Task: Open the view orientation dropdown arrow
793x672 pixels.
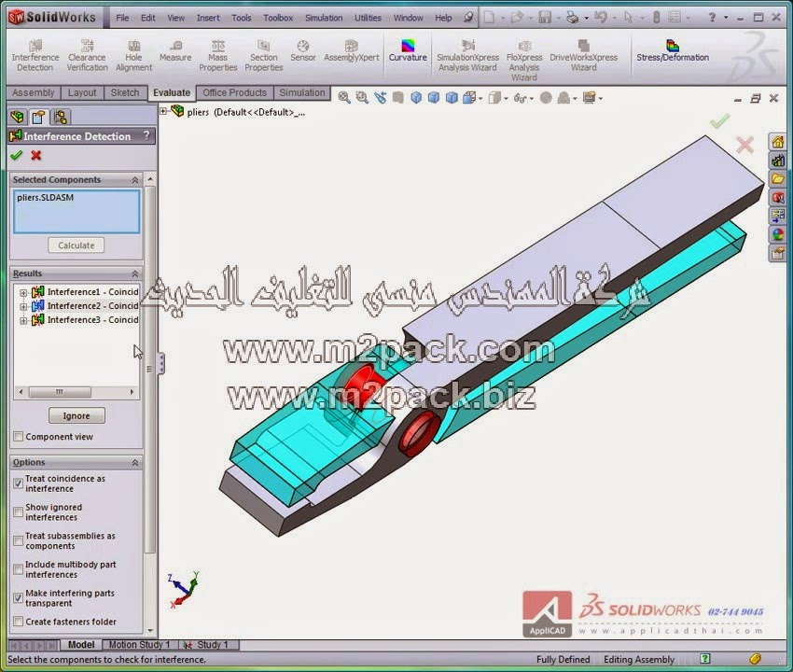Action: [x=480, y=99]
